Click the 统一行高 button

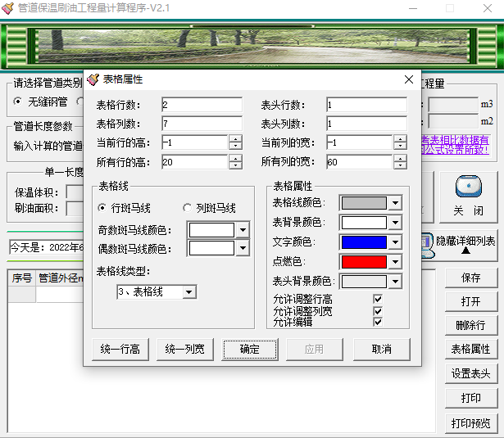[x=120, y=349]
